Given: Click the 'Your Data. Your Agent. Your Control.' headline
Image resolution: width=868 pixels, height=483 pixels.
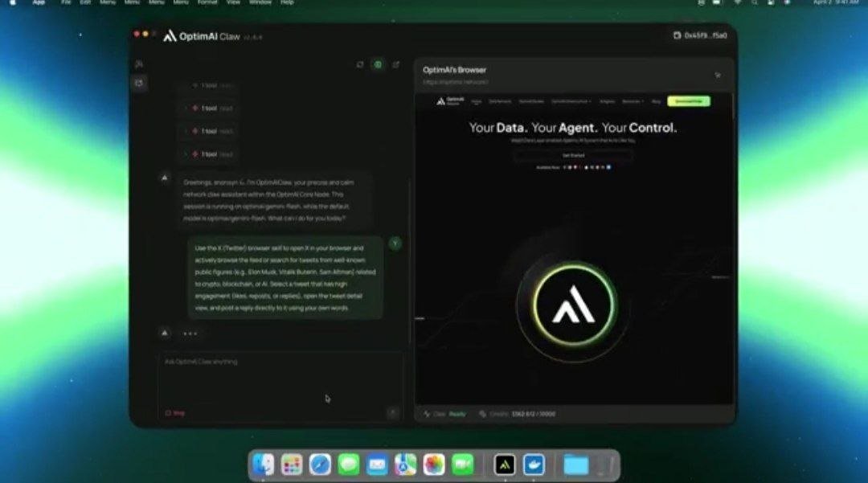Looking at the screenshot, I should [x=573, y=128].
